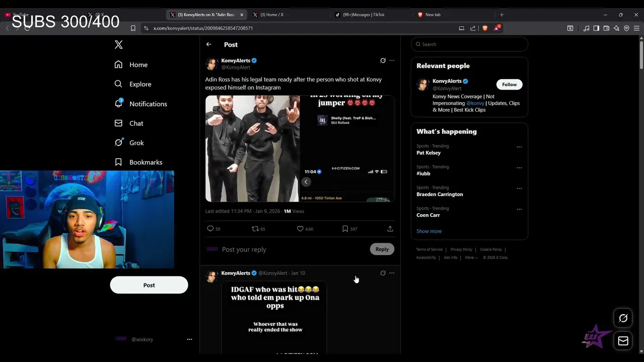Open Pat Kelsey trending topic
Viewport: 644px width, 362px height.
click(429, 153)
